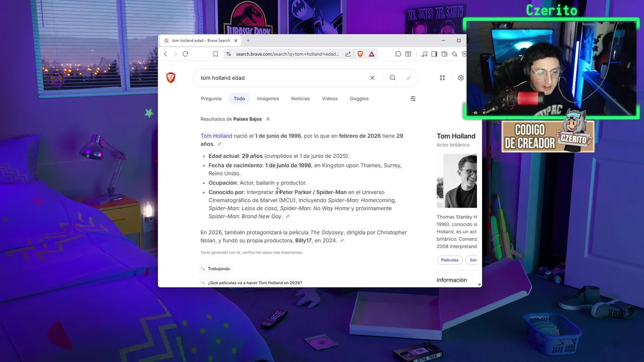644x362 pixels.
Task: Switch to the Goggles tab
Action: click(x=359, y=99)
